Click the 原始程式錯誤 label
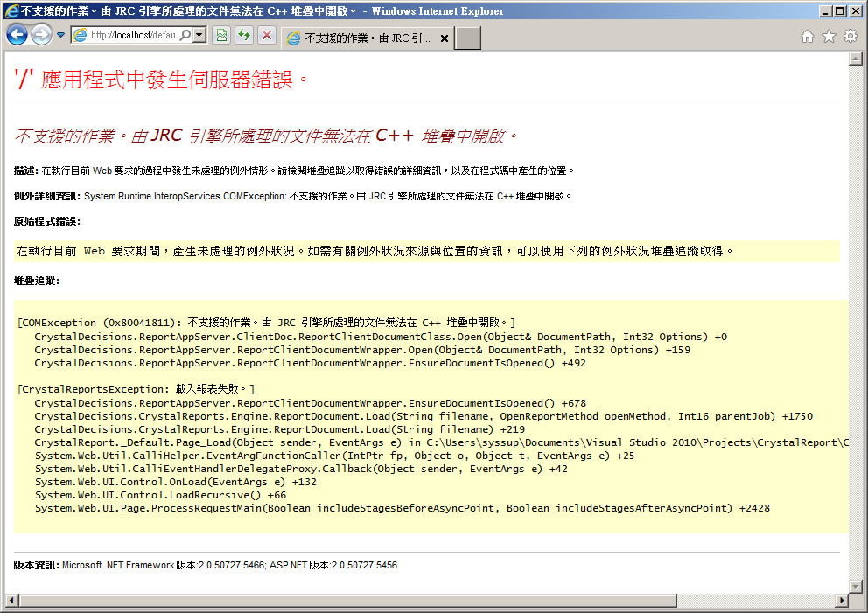 tap(47, 221)
